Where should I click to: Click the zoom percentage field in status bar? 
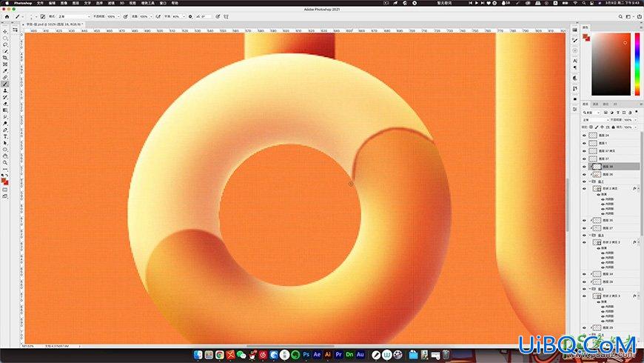pos(28,346)
